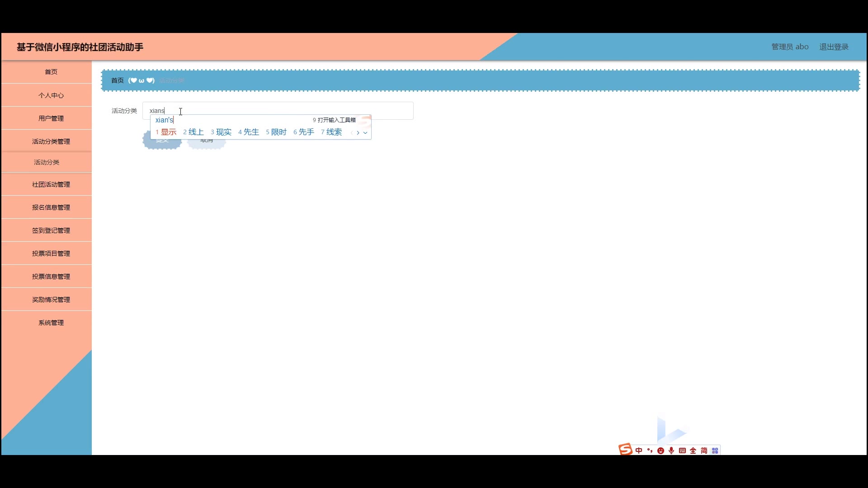Click 退出登录 logout link
Image resolution: width=868 pixels, height=488 pixels.
click(834, 47)
